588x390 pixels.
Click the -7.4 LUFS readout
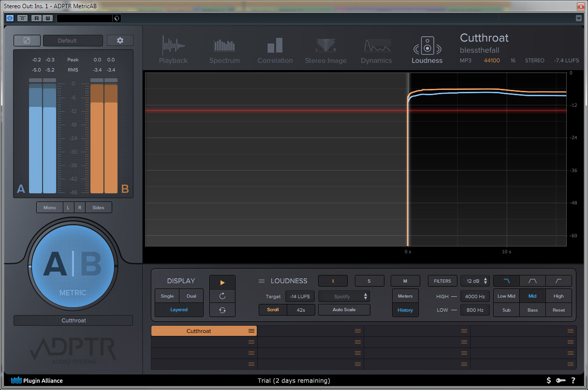click(x=566, y=60)
